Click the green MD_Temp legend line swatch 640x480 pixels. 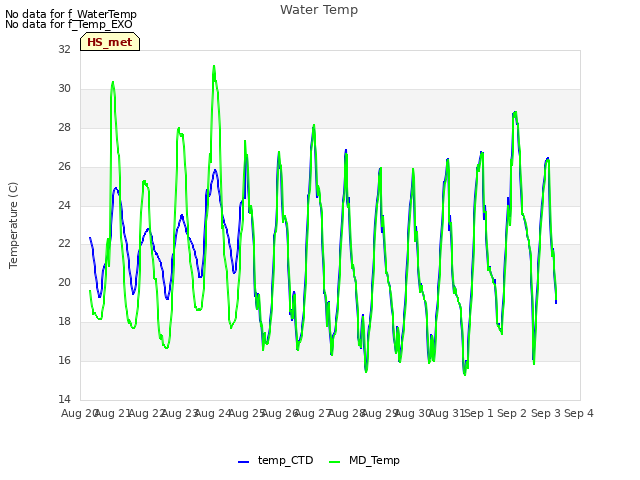pyautogui.click(x=334, y=462)
